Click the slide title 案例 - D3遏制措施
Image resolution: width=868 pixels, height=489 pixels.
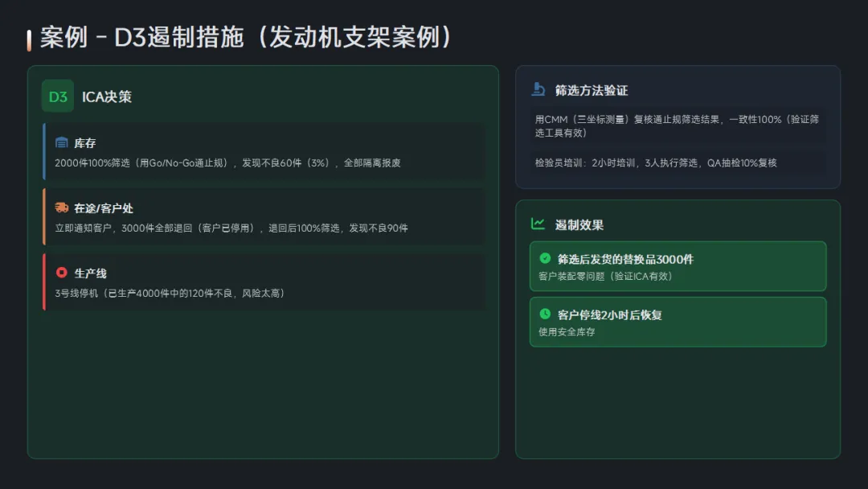coord(247,37)
